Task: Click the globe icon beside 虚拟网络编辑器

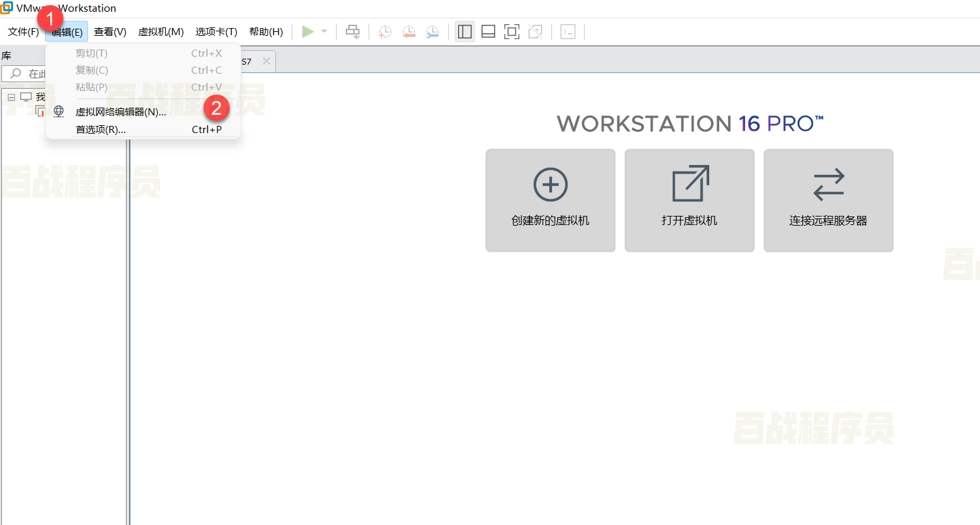Action: click(59, 112)
